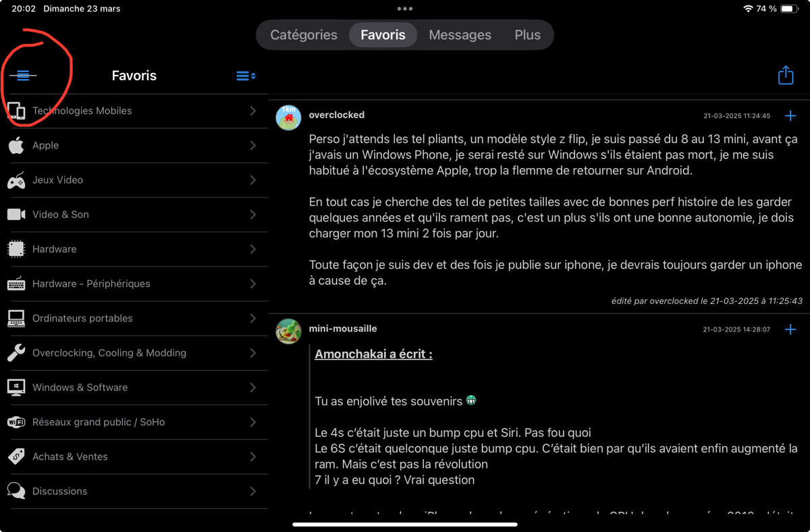Tap the plus icon on overclocked's post

click(x=790, y=116)
